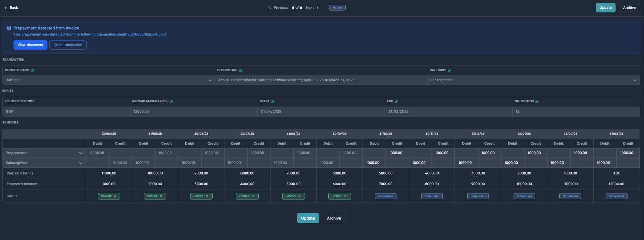Click the magic wand icon beside Contact Name
This screenshot has height=240, width=644.
point(33,70)
